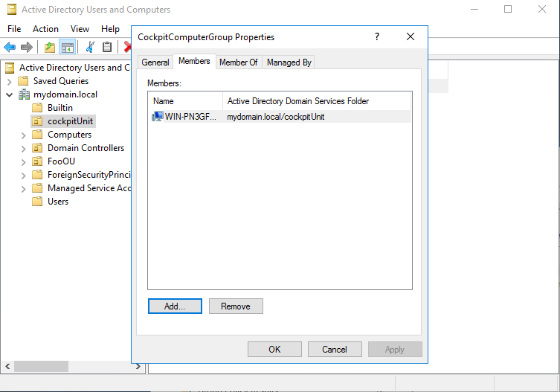Click the Back arrow toolbar icon
Screen dimensions: 560x392
pos(10,47)
